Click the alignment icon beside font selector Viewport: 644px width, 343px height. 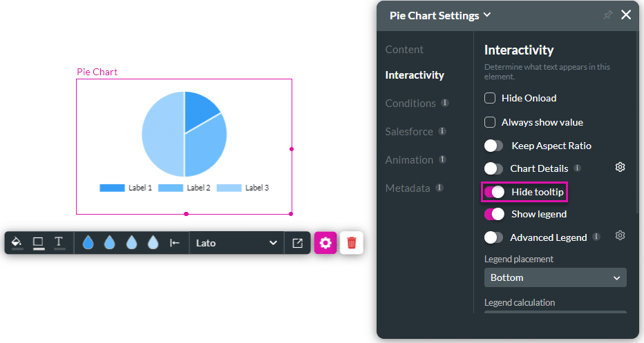coord(175,243)
